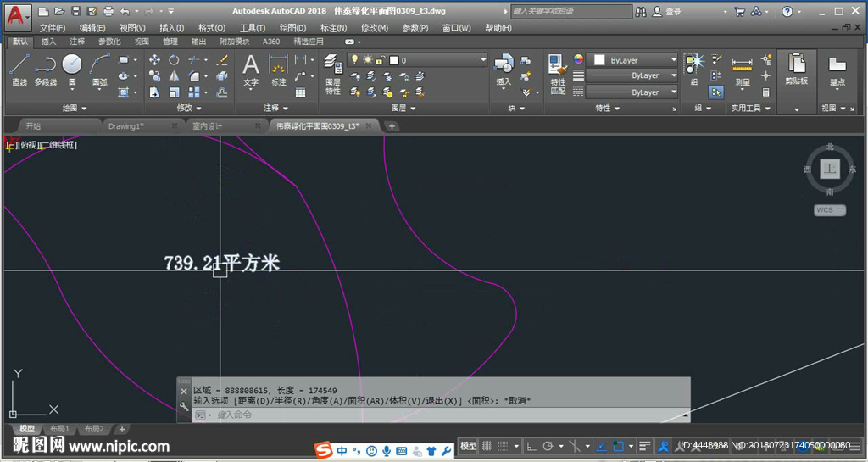Select the 多段线 (Polyline) tool
This screenshot has height=462, width=868.
pos(46,70)
